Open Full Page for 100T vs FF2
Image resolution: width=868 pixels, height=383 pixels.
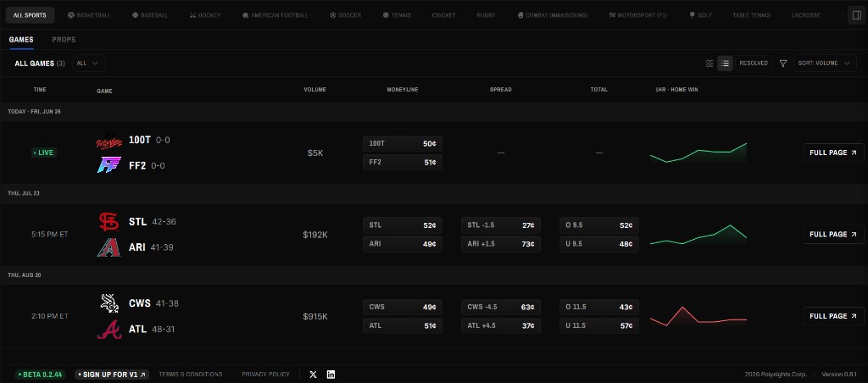(x=834, y=153)
